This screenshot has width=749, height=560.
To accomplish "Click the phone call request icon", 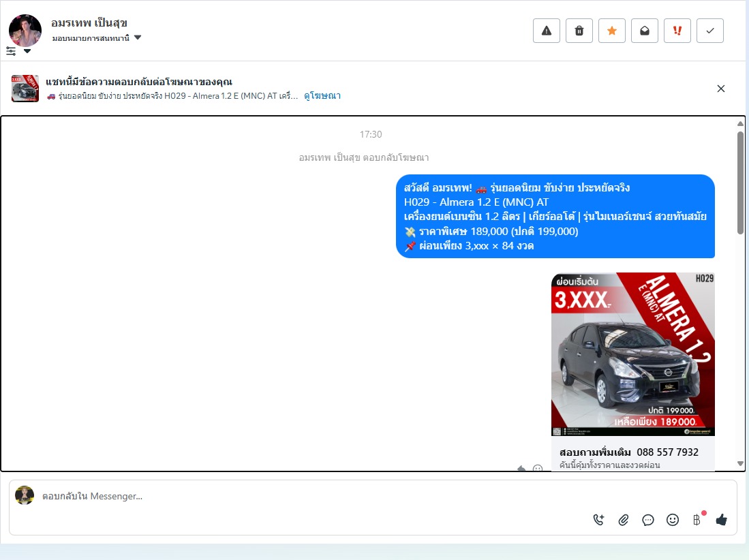I will [598, 520].
